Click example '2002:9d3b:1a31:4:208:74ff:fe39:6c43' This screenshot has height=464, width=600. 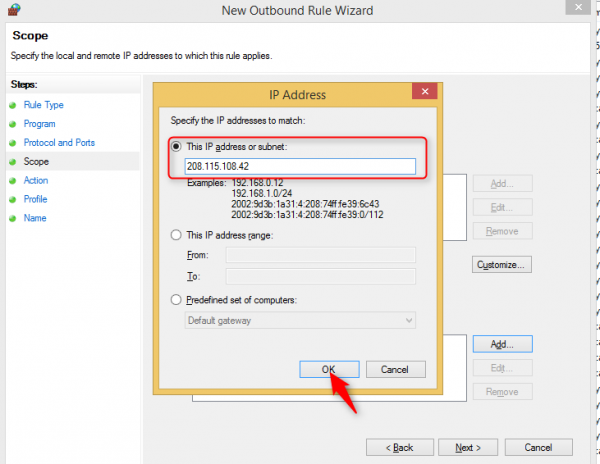tap(305, 204)
